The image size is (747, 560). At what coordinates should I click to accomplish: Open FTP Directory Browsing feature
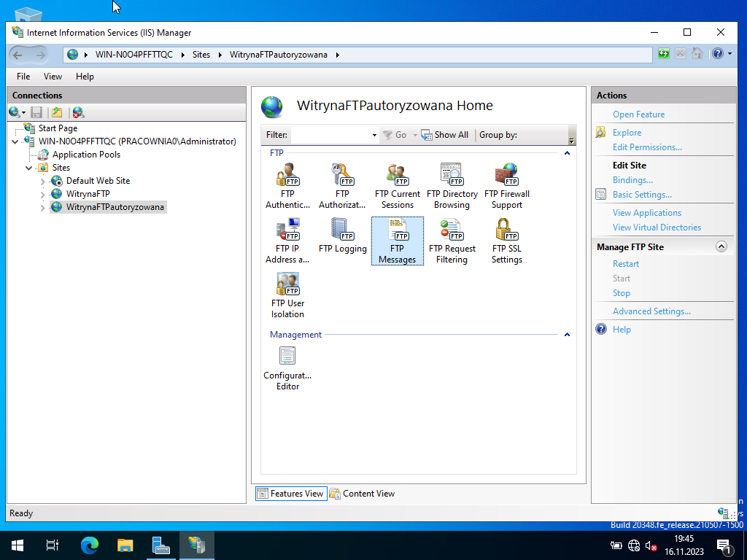[452, 186]
